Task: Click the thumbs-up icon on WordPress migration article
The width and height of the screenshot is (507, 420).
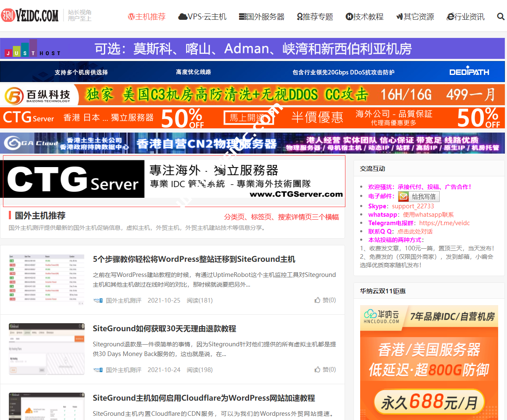Action: pyautogui.click(x=317, y=300)
